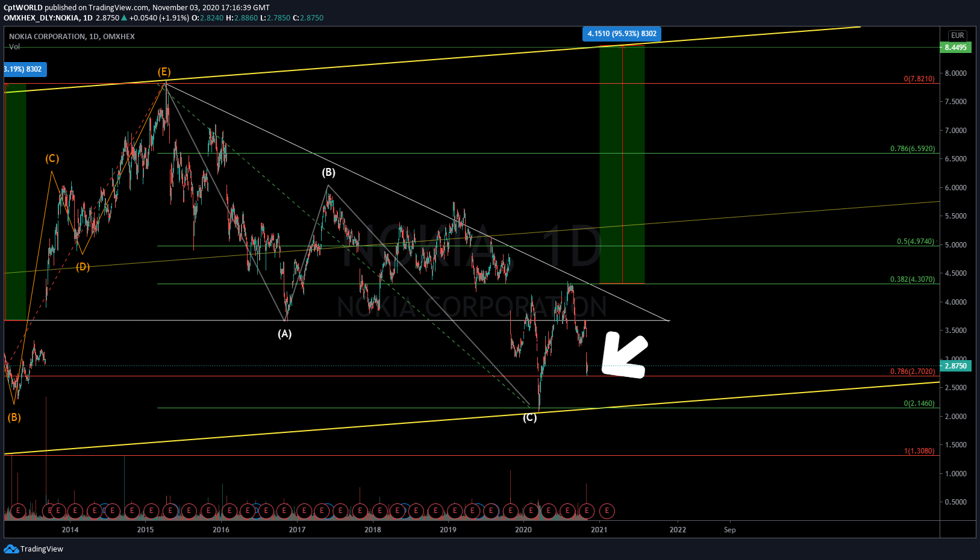This screenshot has width=980, height=560.
Task: Click the 2021 label on the time axis
Action: (x=599, y=530)
